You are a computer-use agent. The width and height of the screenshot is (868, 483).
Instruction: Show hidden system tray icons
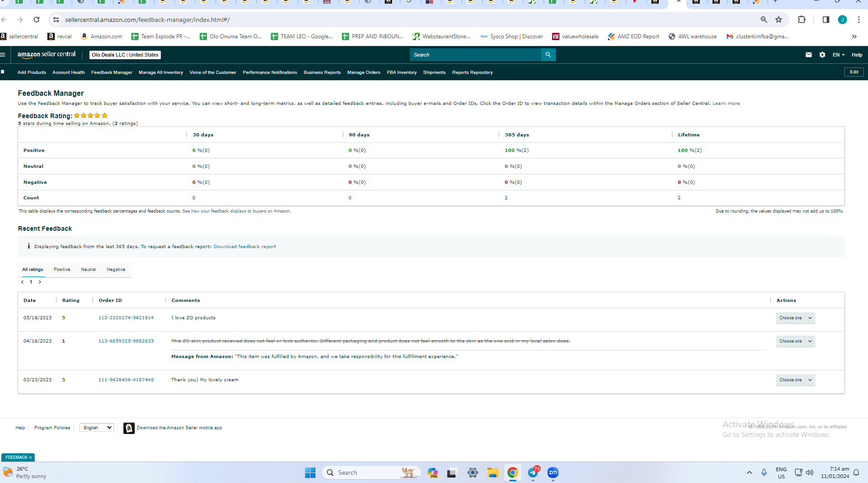749,473
